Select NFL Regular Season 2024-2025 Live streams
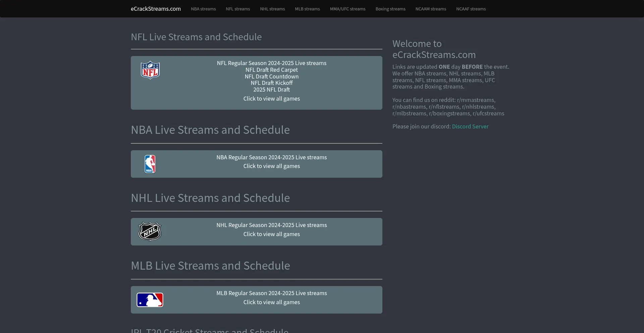The image size is (644, 333). click(272, 63)
